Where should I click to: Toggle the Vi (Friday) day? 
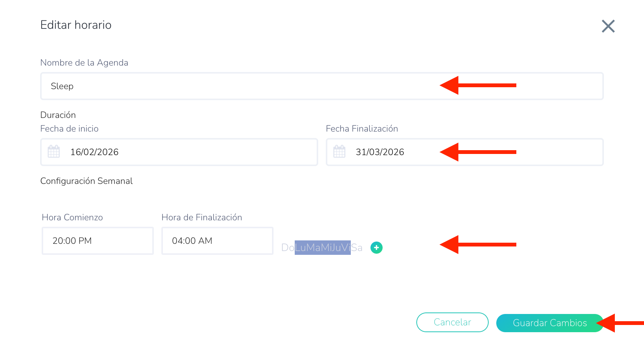345,248
